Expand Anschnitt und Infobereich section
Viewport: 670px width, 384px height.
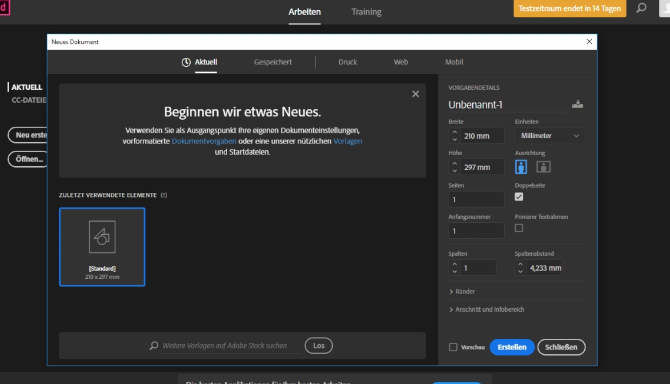486,309
